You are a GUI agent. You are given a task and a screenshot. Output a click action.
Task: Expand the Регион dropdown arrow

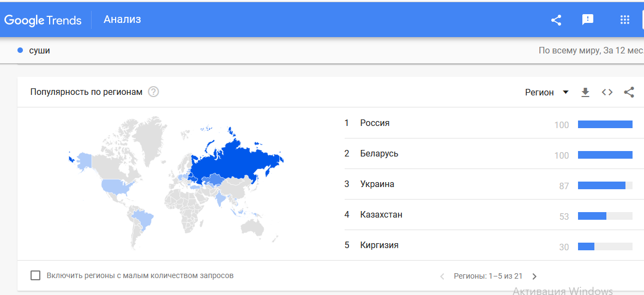pyautogui.click(x=565, y=93)
